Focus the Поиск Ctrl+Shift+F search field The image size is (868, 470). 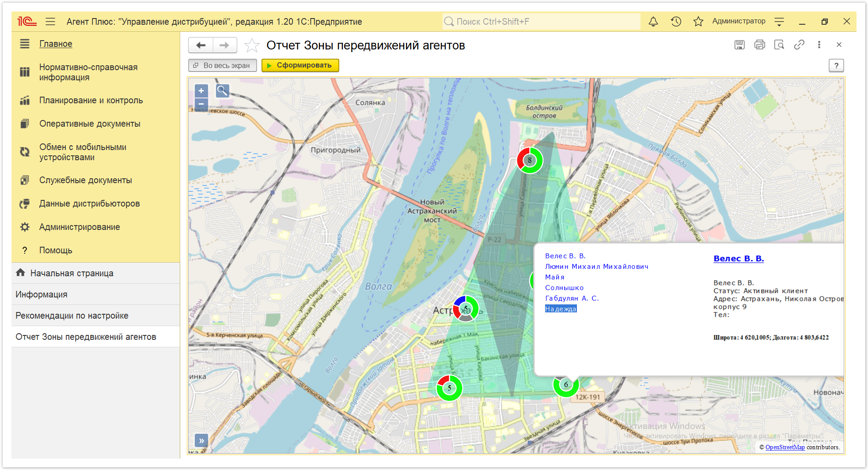(x=541, y=21)
